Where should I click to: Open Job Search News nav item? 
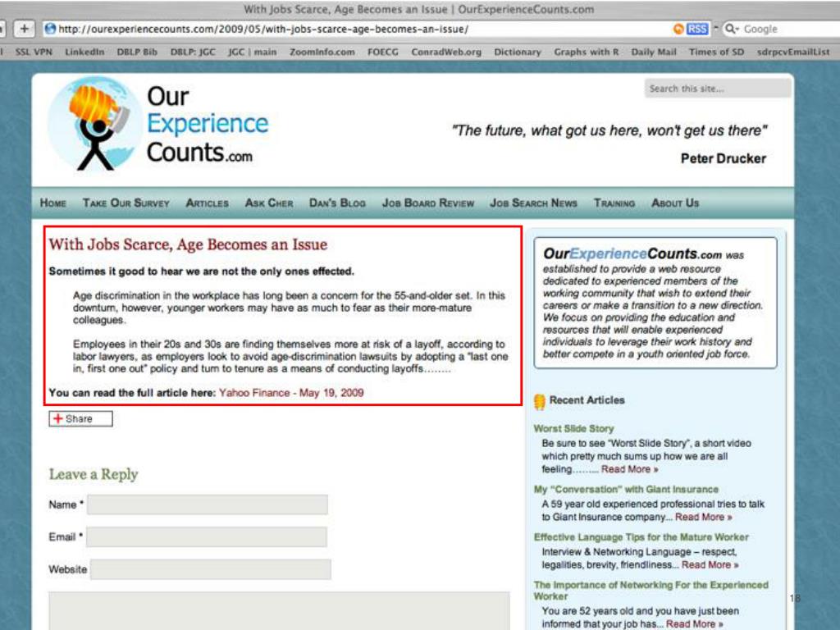533,203
